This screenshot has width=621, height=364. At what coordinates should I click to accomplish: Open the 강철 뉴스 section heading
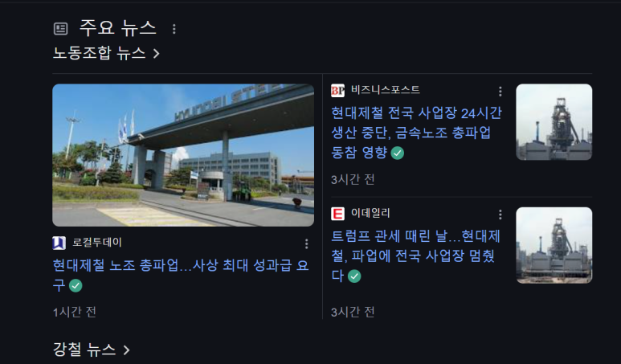[91, 350]
